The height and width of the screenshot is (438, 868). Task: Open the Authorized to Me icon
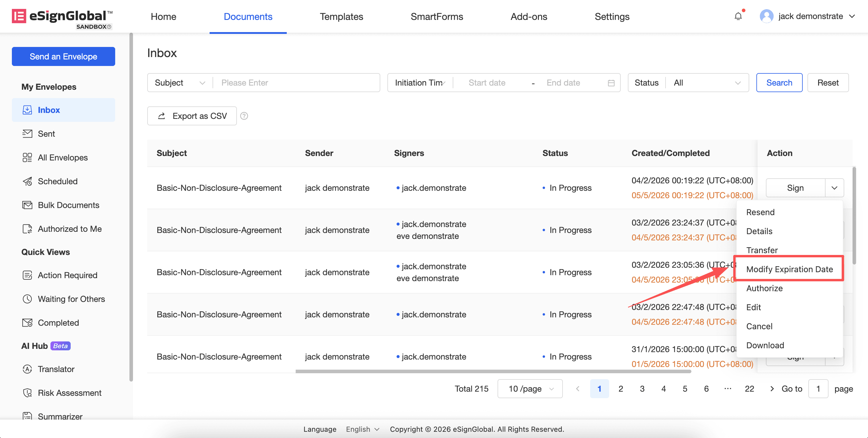pos(27,229)
